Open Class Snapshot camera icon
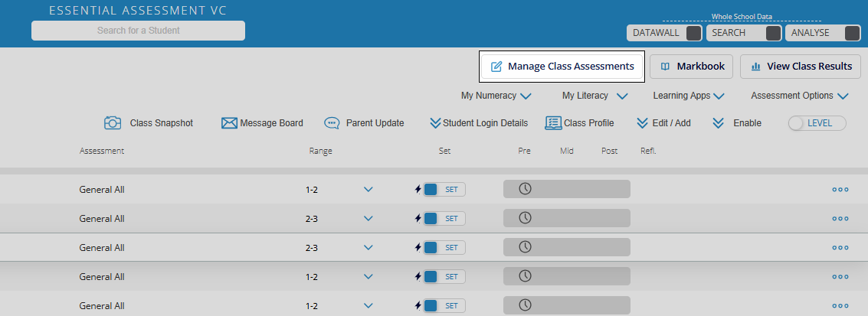Viewport: 868px width, 316px height. click(x=113, y=123)
